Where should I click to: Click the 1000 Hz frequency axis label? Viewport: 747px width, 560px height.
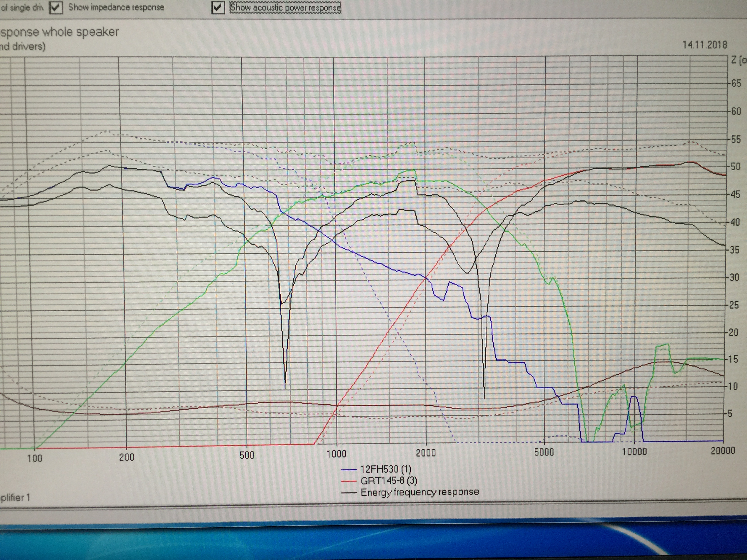coord(336,454)
